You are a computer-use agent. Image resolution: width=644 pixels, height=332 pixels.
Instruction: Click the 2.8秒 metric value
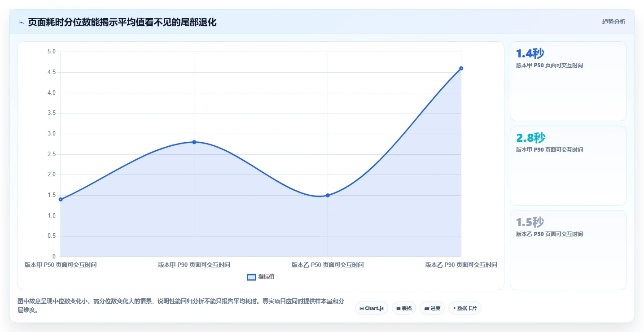(x=531, y=138)
